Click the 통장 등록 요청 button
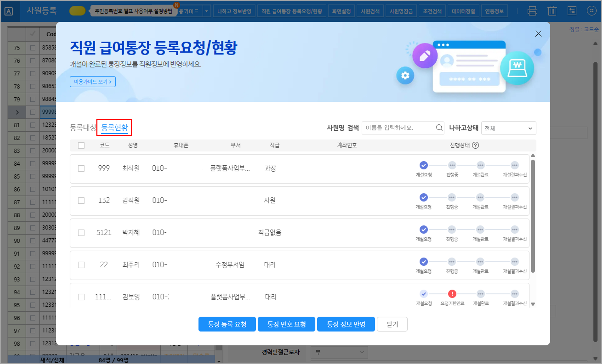This screenshot has height=364, width=602. tap(227, 324)
